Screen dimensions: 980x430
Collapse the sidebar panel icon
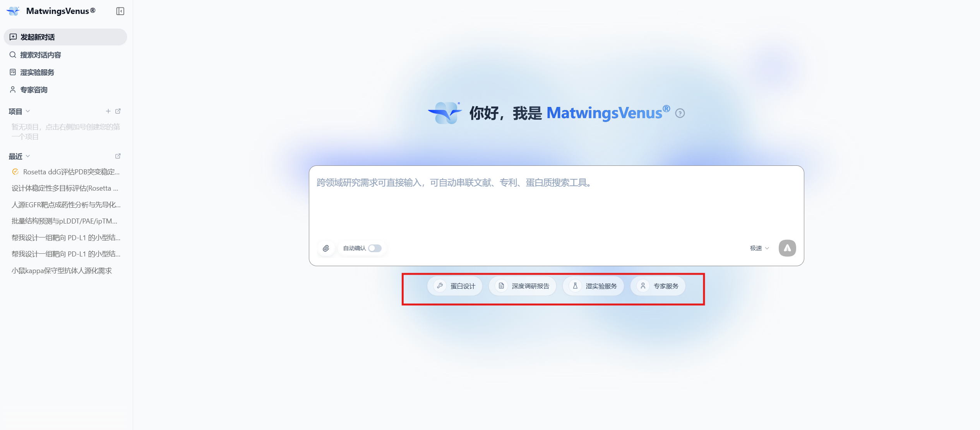[x=120, y=11]
